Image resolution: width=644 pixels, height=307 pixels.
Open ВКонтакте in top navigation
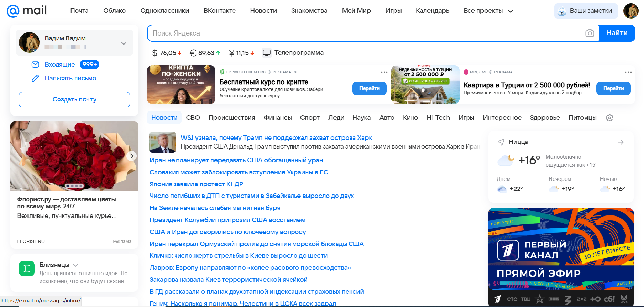pos(220,11)
